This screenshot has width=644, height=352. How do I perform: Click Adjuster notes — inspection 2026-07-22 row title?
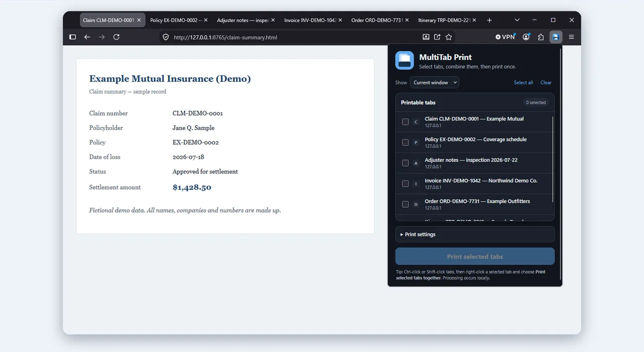coord(471,160)
